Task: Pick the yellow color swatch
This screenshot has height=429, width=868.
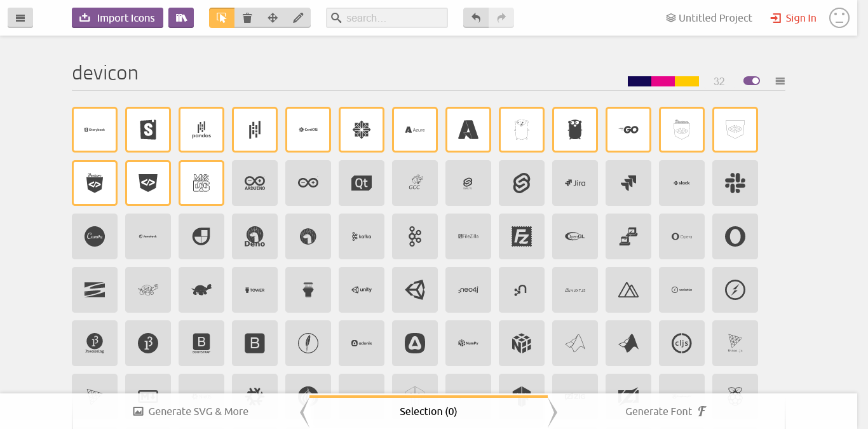Action: coord(687,81)
